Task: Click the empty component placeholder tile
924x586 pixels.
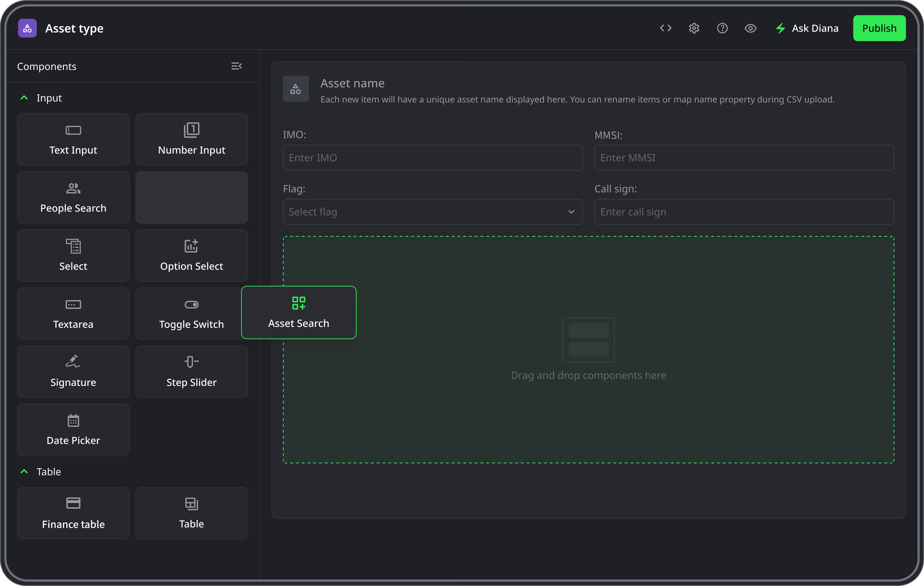Action: pos(191,198)
